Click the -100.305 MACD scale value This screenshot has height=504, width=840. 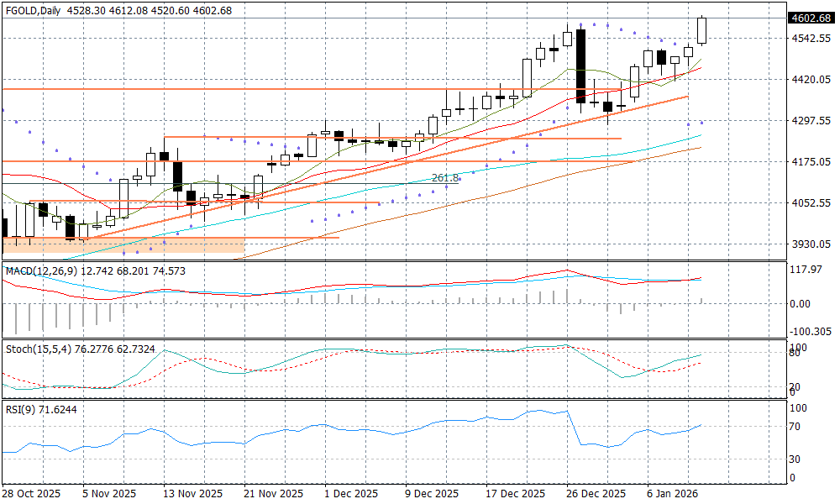[x=809, y=332]
